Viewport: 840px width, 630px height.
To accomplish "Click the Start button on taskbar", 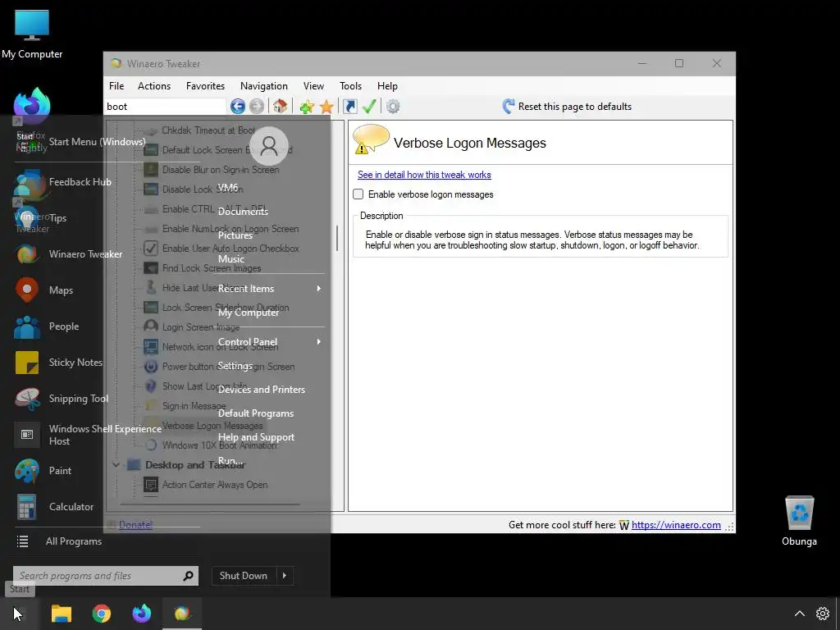I will pyautogui.click(x=18, y=614).
